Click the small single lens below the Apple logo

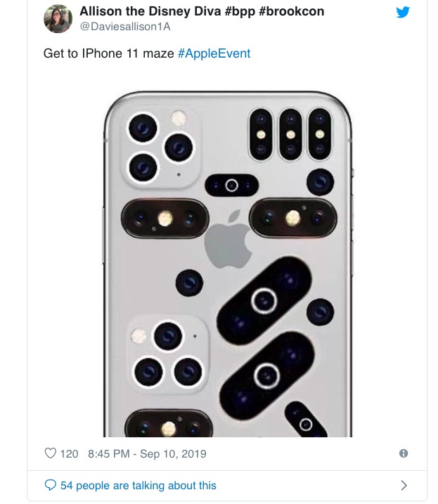189,283
